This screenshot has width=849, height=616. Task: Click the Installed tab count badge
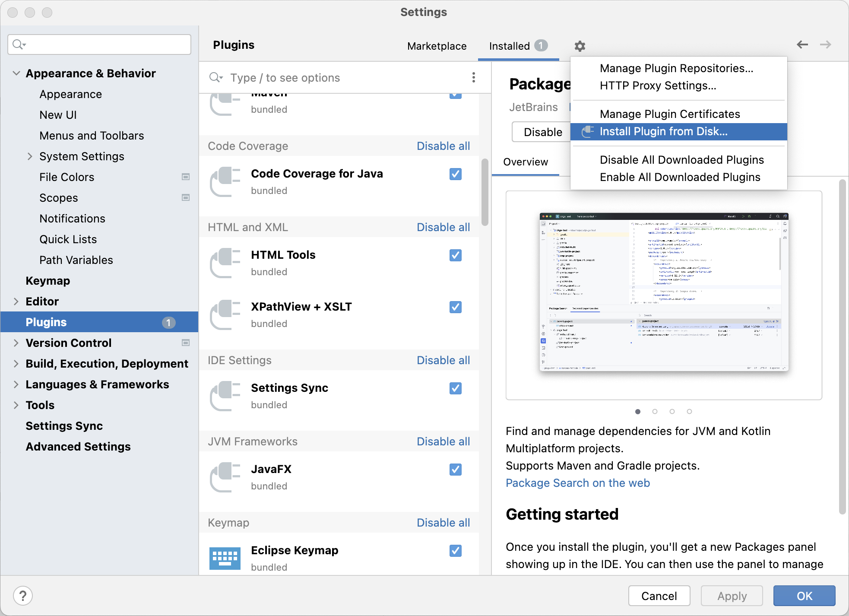(541, 45)
